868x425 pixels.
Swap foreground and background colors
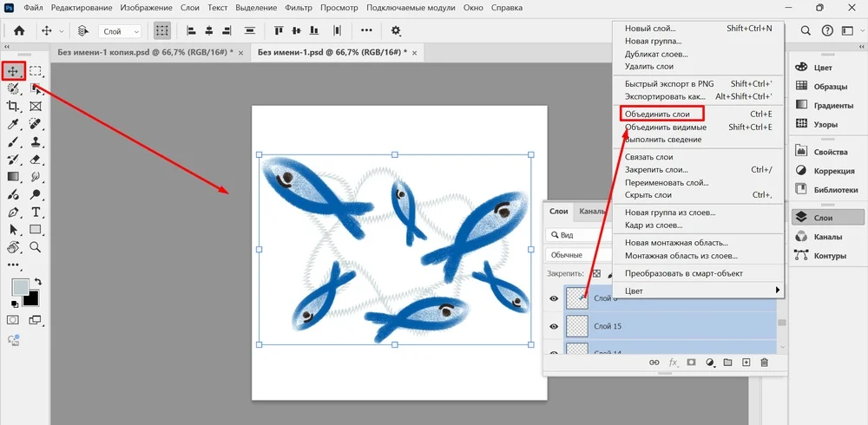pyautogui.click(x=38, y=282)
